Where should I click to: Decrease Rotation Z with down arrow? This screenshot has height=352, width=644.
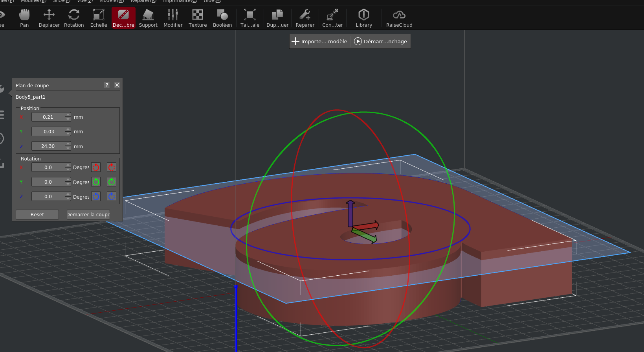click(x=68, y=199)
